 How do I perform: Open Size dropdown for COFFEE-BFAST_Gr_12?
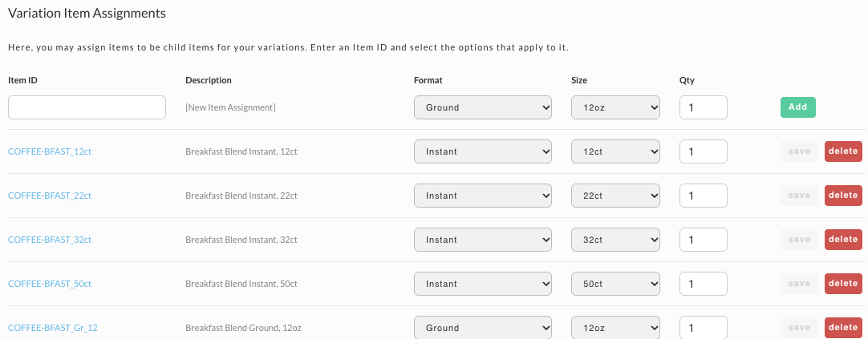coord(615,328)
